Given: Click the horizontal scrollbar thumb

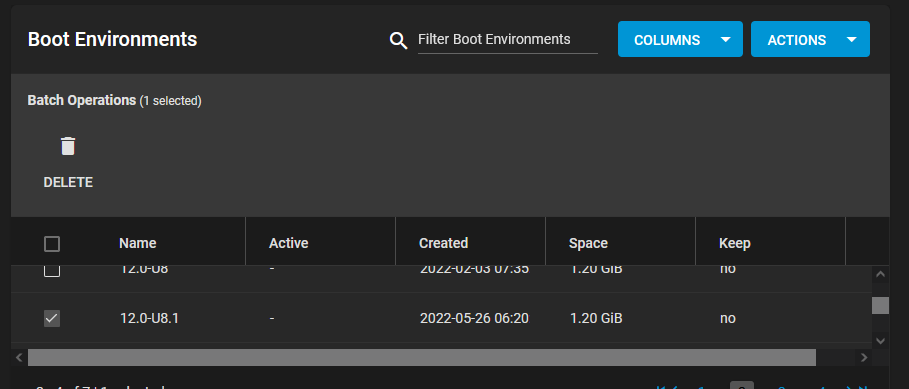Looking at the screenshot, I should click(x=421, y=357).
